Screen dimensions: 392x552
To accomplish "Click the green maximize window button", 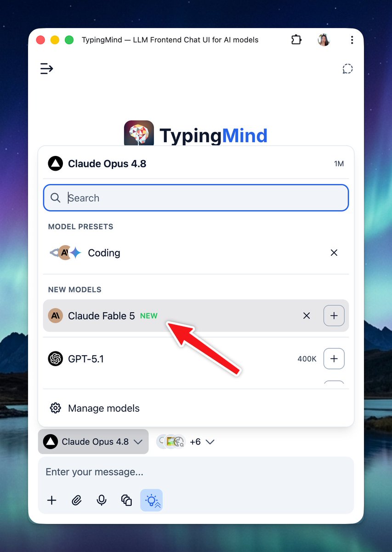I will tap(69, 40).
